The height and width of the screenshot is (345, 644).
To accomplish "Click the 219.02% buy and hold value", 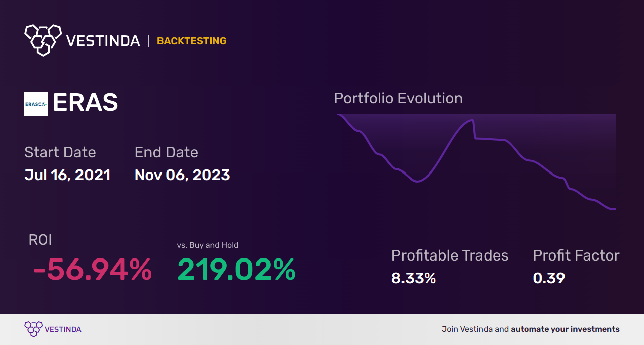I will [236, 270].
